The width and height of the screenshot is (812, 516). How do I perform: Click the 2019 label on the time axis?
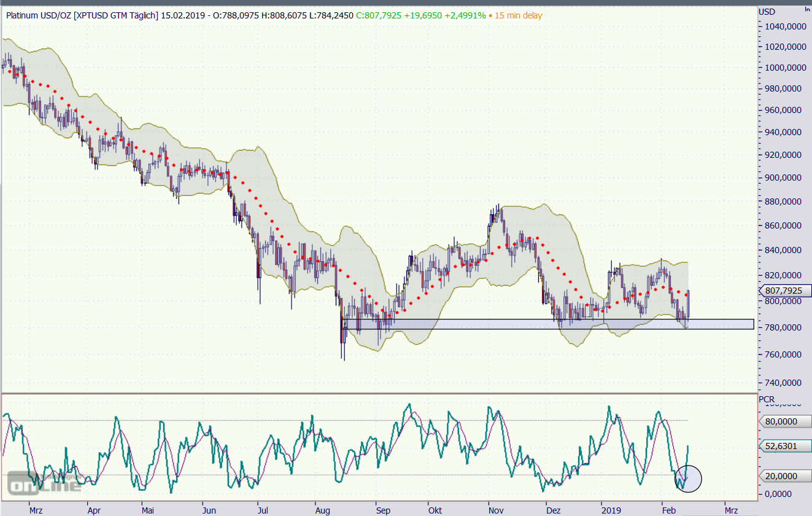coord(611,510)
